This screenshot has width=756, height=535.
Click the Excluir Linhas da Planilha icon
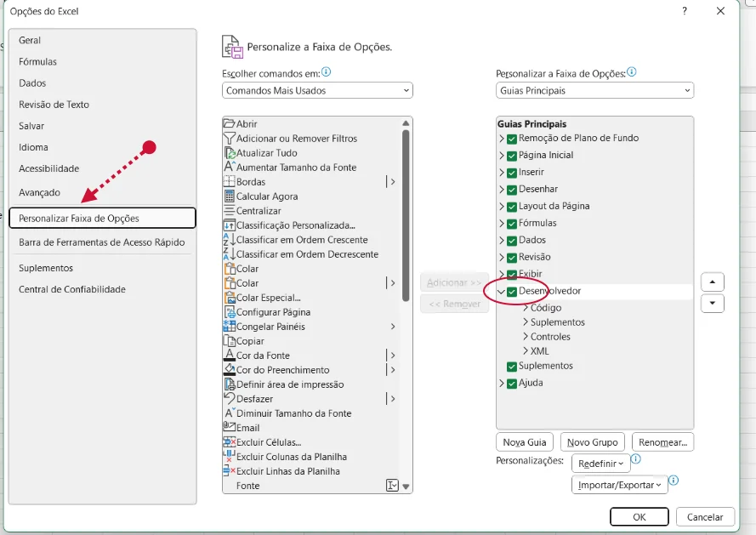click(x=229, y=471)
